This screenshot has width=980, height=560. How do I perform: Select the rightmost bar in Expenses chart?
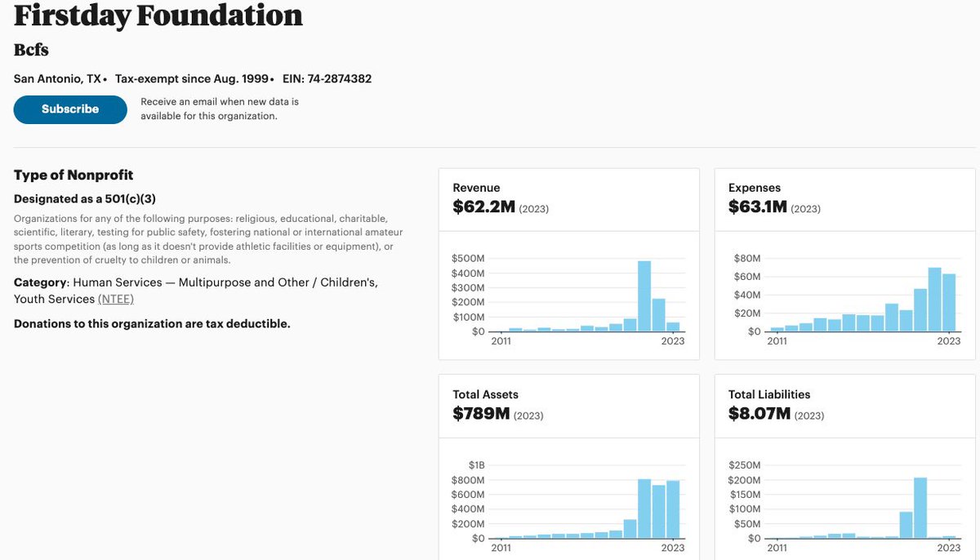(x=949, y=303)
